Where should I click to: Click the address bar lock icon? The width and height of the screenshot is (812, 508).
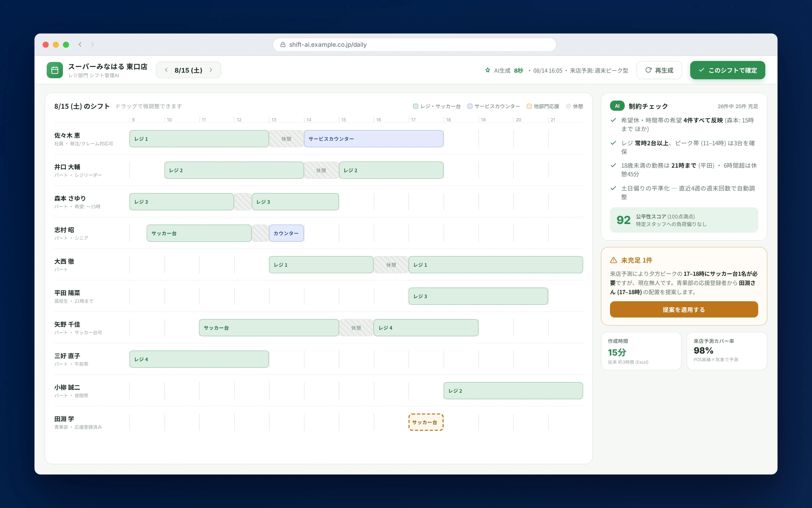tap(283, 44)
